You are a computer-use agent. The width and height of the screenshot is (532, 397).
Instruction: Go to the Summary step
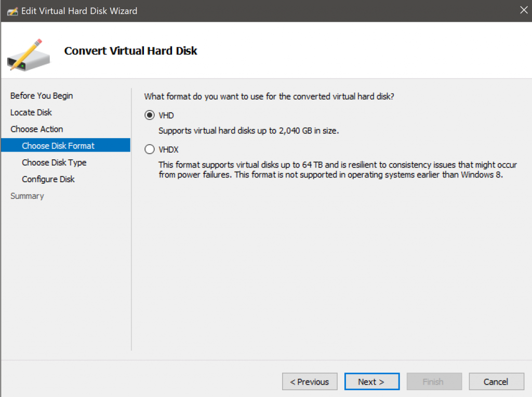27,196
